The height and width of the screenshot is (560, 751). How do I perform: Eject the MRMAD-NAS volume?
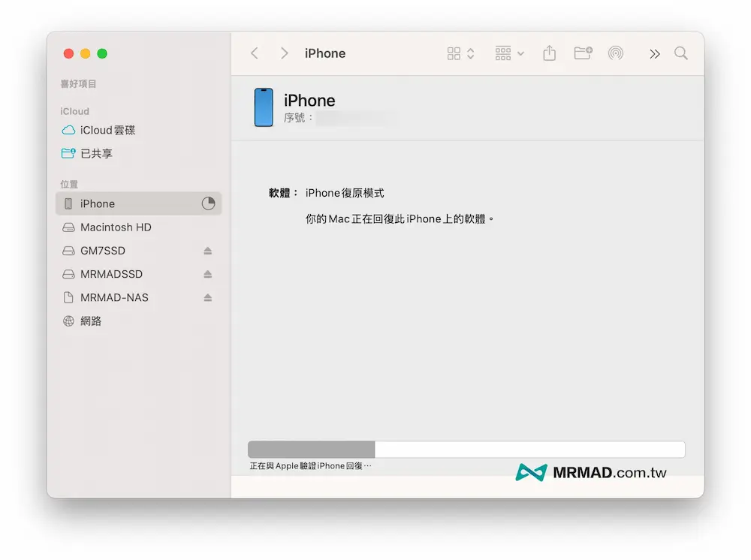[x=208, y=297]
